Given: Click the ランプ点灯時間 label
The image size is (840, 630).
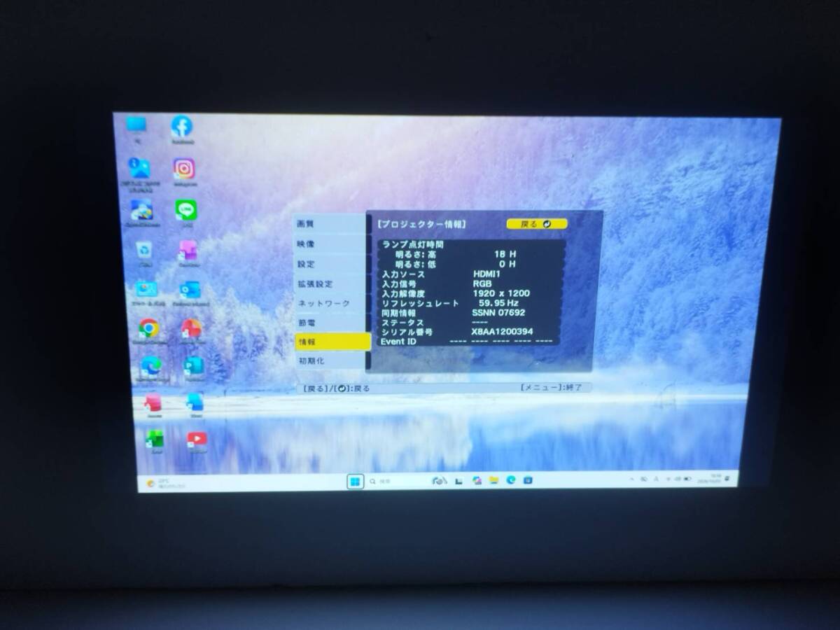Looking at the screenshot, I should click(413, 244).
